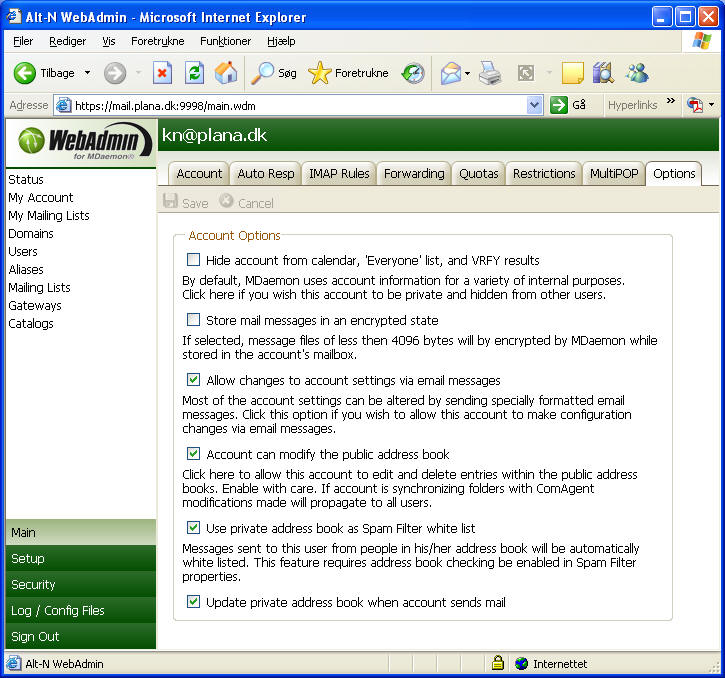Switch to the Forwarding tab
This screenshot has width=725, height=678.
pyautogui.click(x=413, y=174)
